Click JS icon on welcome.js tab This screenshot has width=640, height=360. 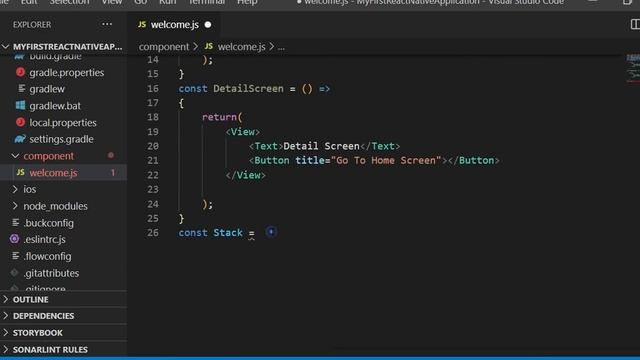(142, 24)
